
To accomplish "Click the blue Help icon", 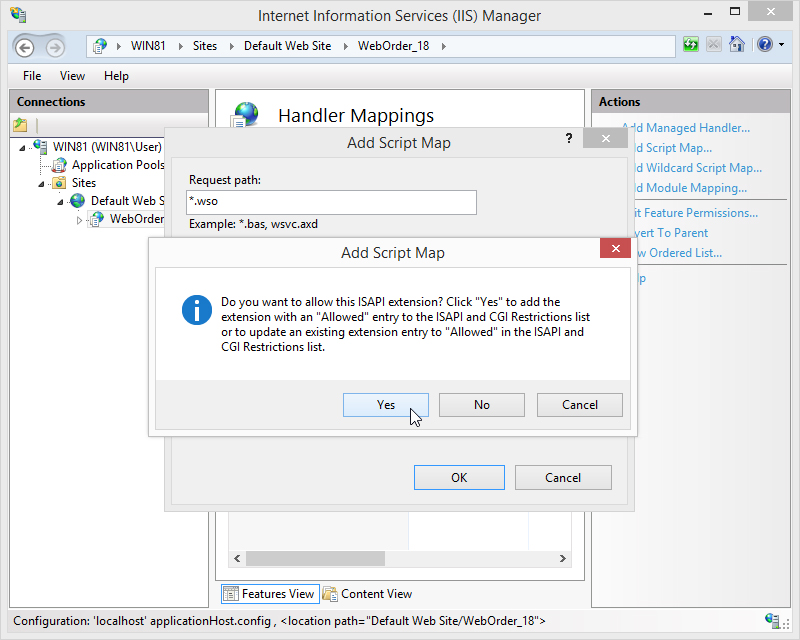I will [x=764, y=44].
